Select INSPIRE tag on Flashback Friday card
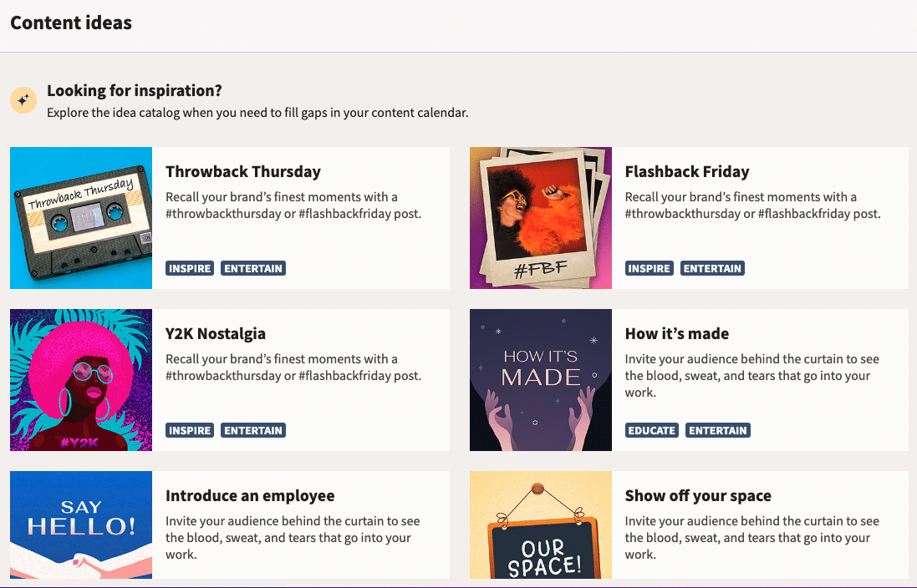 pyautogui.click(x=650, y=269)
